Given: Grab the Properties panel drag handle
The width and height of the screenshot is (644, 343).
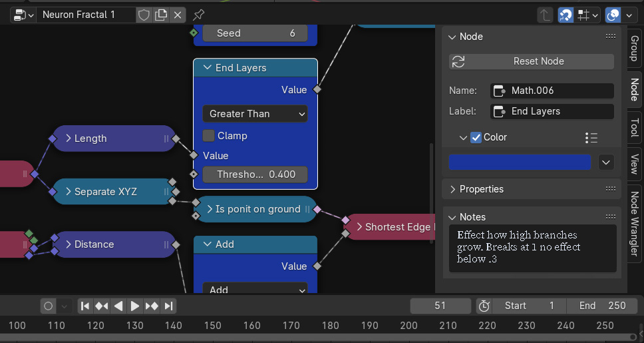Looking at the screenshot, I should [611, 189].
